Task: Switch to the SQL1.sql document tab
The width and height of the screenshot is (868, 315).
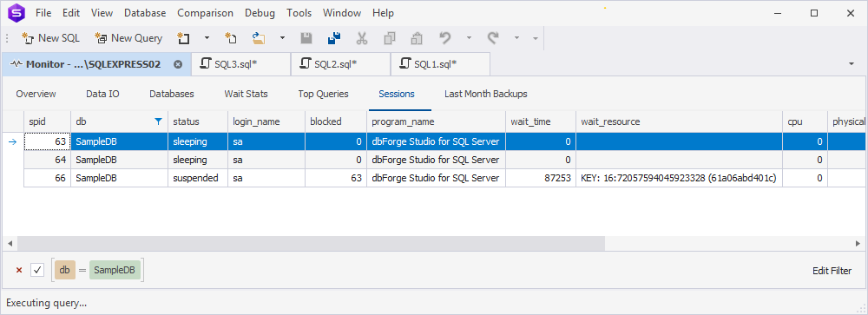Action: point(440,64)
